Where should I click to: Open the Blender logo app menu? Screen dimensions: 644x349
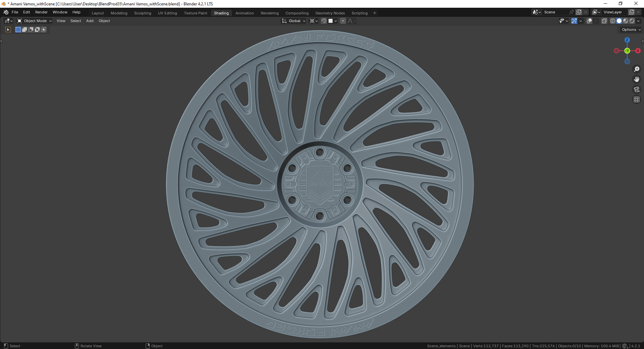[x=6, y=12]
